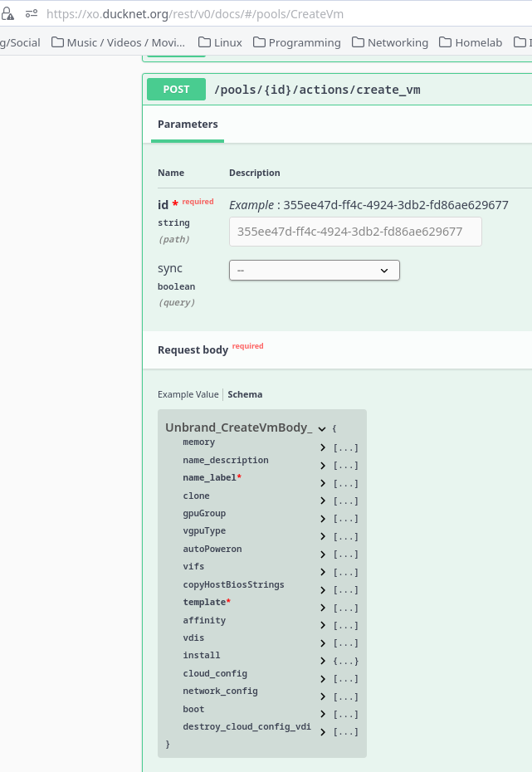Click the Name column header
This screenshot has height=772, width=532.
(x=171, y=173)
